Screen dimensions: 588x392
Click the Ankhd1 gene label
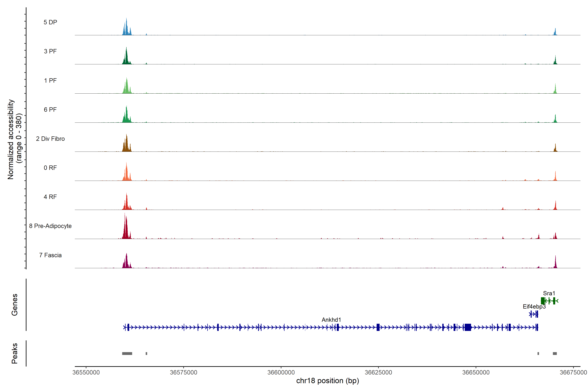(x=331, y=320)
